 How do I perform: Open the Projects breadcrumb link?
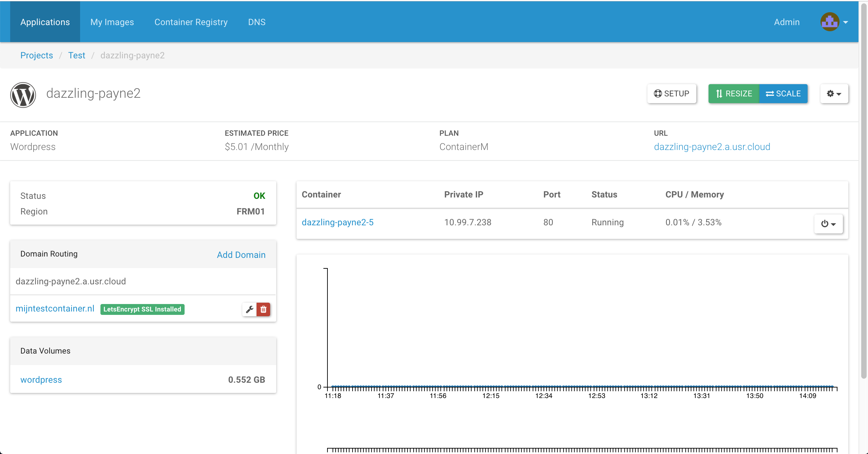point(37,55)
